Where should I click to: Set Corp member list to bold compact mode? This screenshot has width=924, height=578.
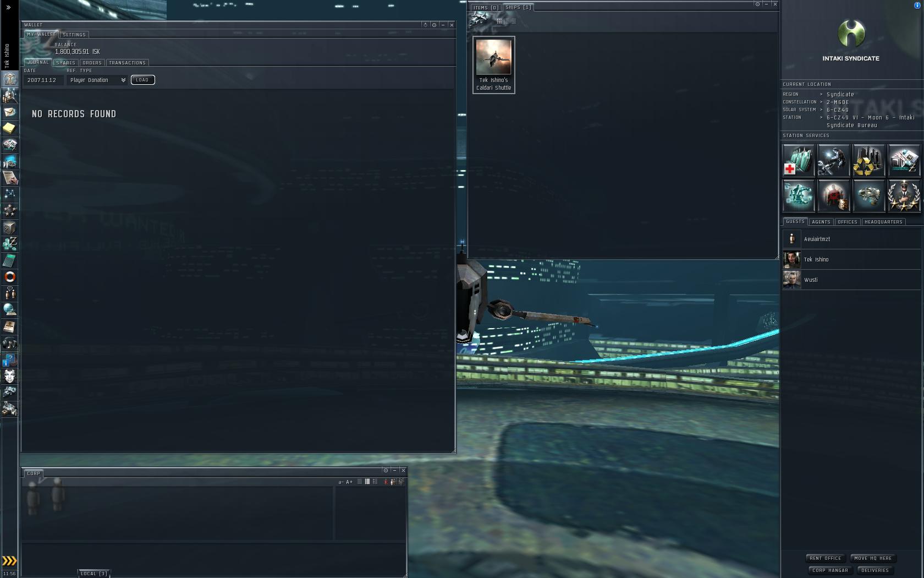click(x=367, y=482)
